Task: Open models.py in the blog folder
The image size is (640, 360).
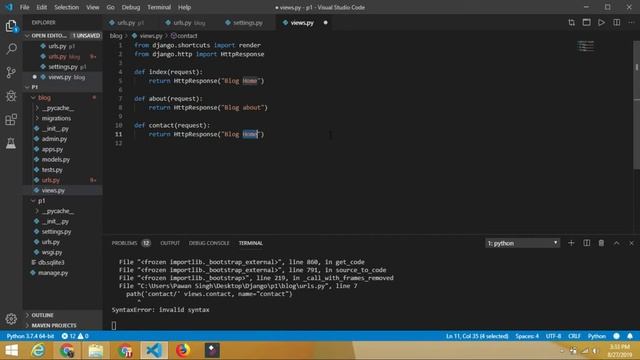Action: pos(56,159)
